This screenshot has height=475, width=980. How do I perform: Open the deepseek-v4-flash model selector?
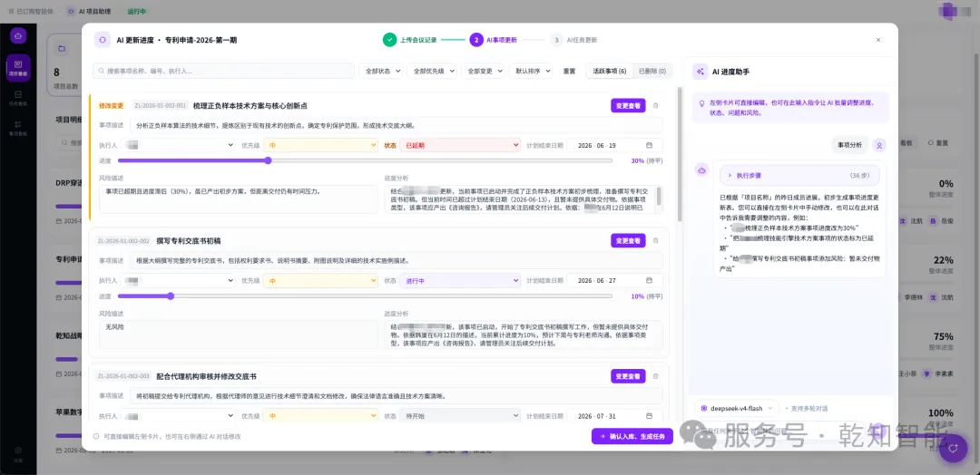coord(737,408)
